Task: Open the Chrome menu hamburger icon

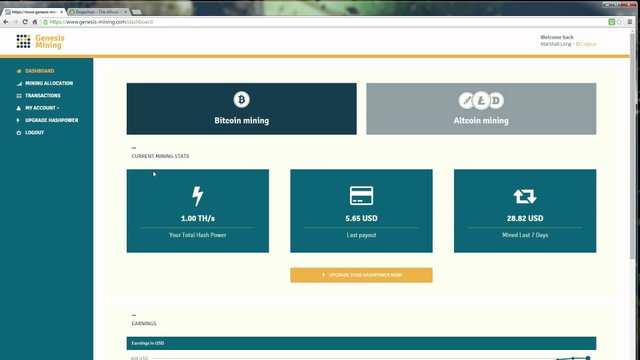Action: coord(630,22)
